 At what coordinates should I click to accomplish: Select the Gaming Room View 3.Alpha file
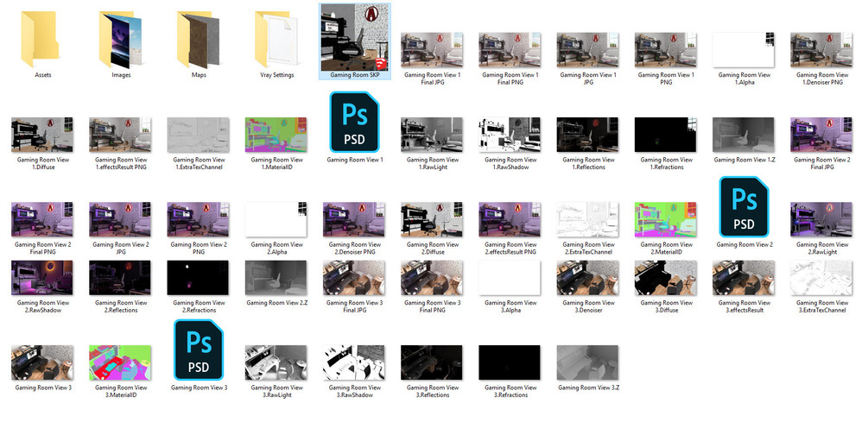(x=510, y=279)
